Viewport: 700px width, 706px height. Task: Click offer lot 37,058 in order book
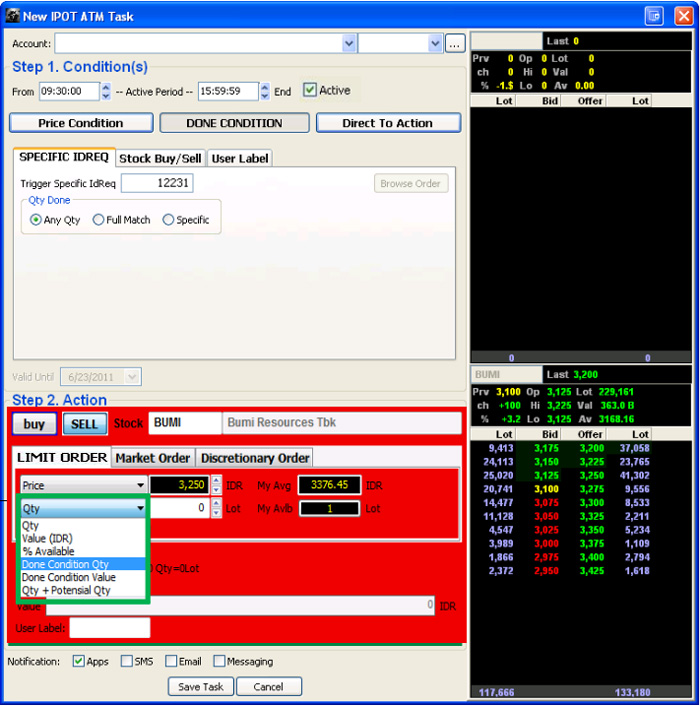click(x=634, y=448)
